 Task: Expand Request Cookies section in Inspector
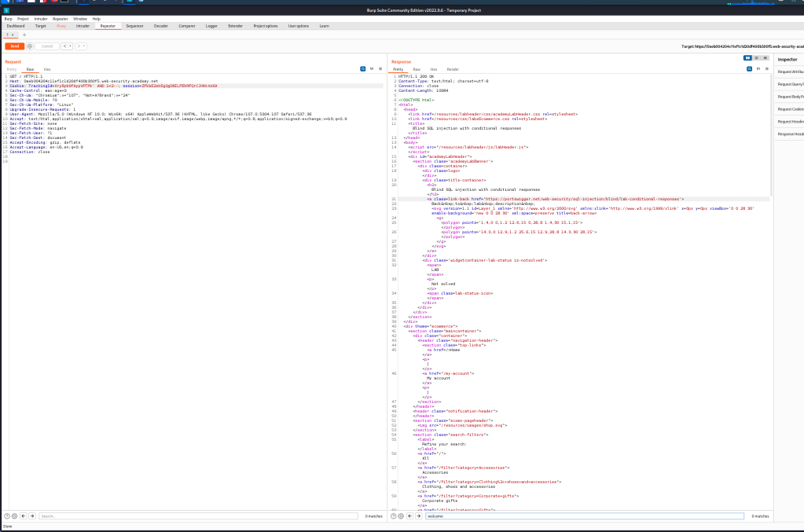tap(790, 108)
